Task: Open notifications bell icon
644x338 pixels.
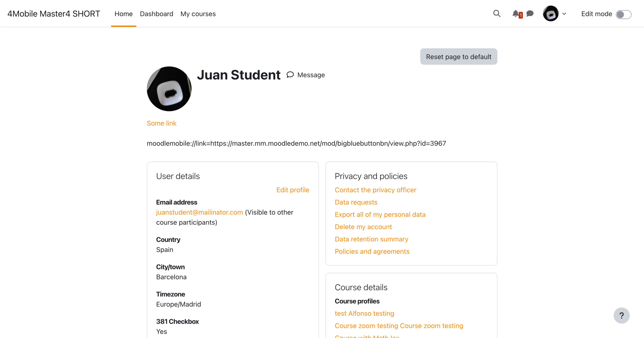Action: 515,14
